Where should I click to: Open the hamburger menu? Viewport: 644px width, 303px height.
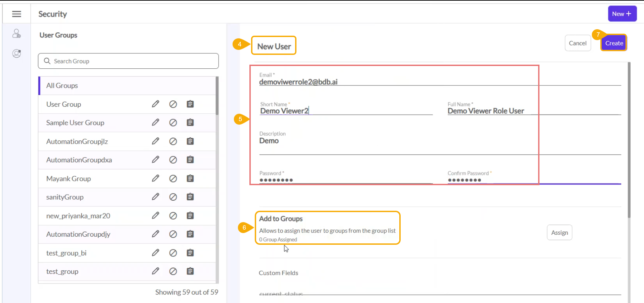[x=16, y=14]
